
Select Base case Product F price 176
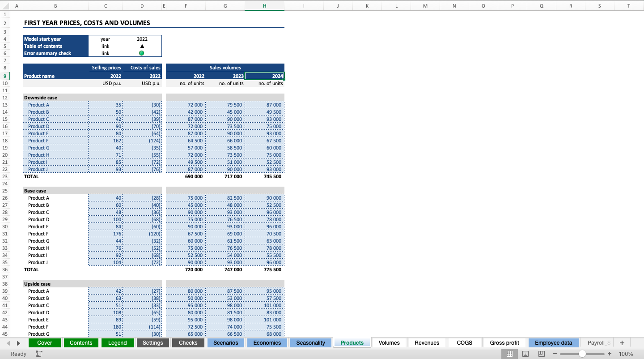pos(105,234)
